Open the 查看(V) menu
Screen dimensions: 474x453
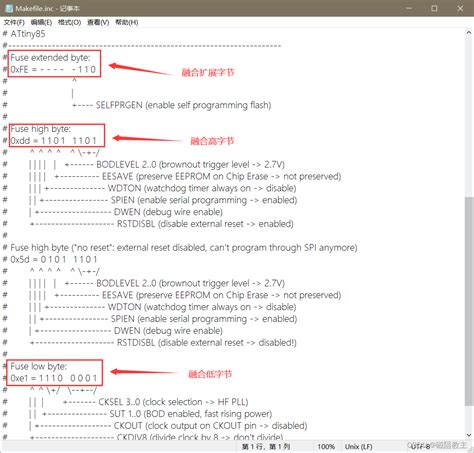[x=98, y=22]
